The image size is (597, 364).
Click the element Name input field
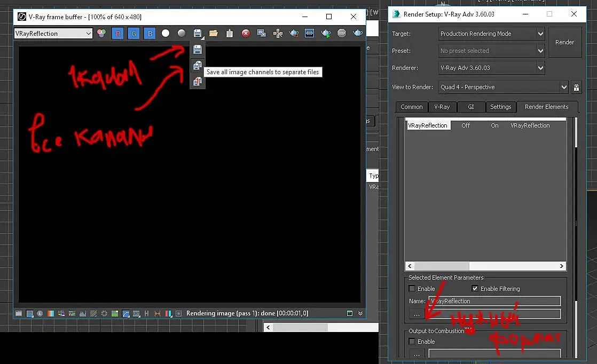point(494,301)
